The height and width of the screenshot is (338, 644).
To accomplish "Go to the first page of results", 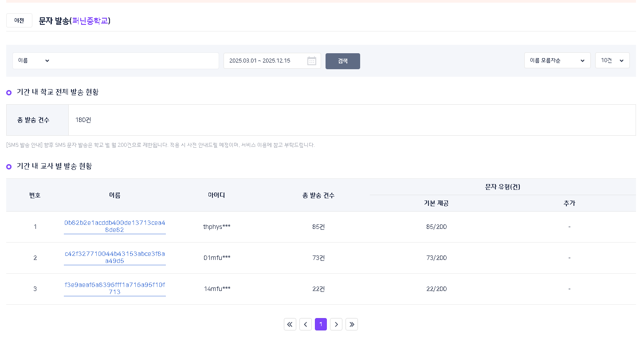I will pos(290,324).
